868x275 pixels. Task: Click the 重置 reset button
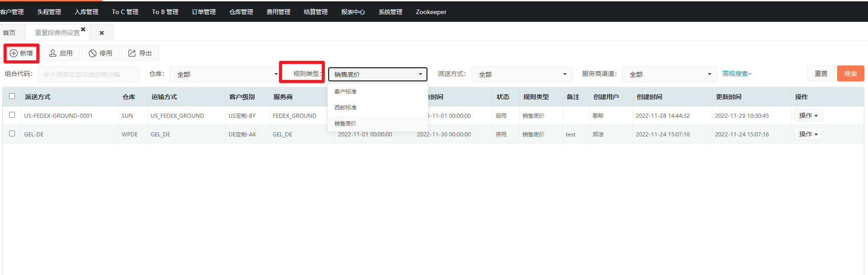pos(821,74)
